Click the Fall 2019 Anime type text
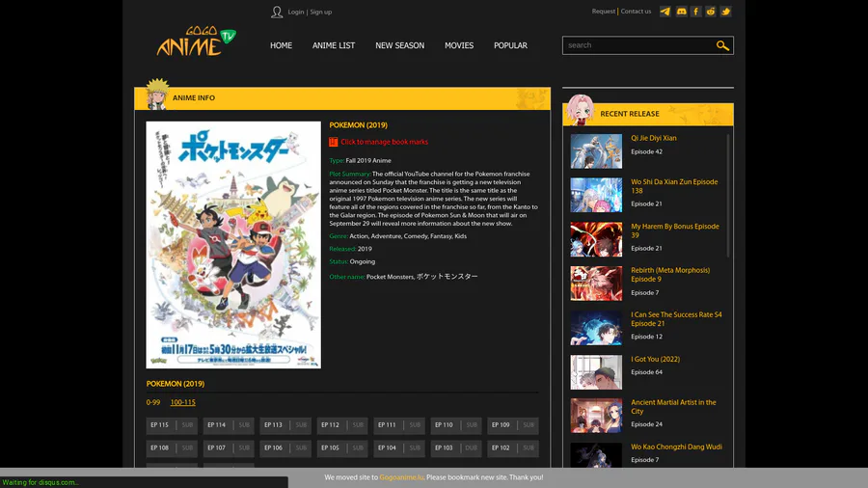 point(368,160)
